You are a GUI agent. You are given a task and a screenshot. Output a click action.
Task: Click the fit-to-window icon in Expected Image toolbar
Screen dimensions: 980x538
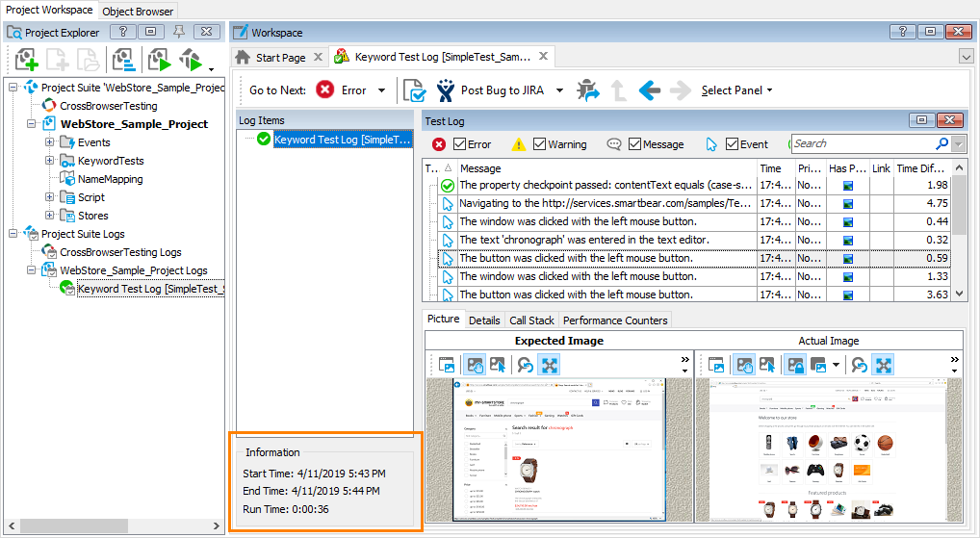[x=550, y=365]
